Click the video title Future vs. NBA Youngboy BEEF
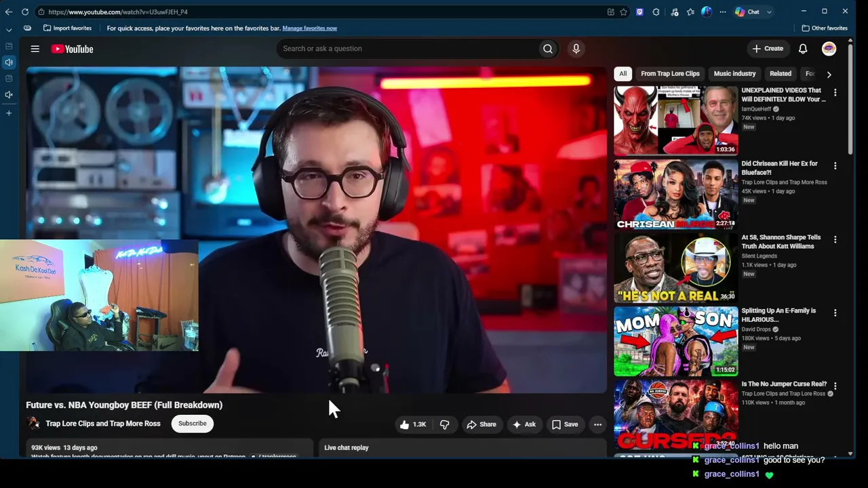The height and width of the screenshot is (488, 868). coord(124,405)
